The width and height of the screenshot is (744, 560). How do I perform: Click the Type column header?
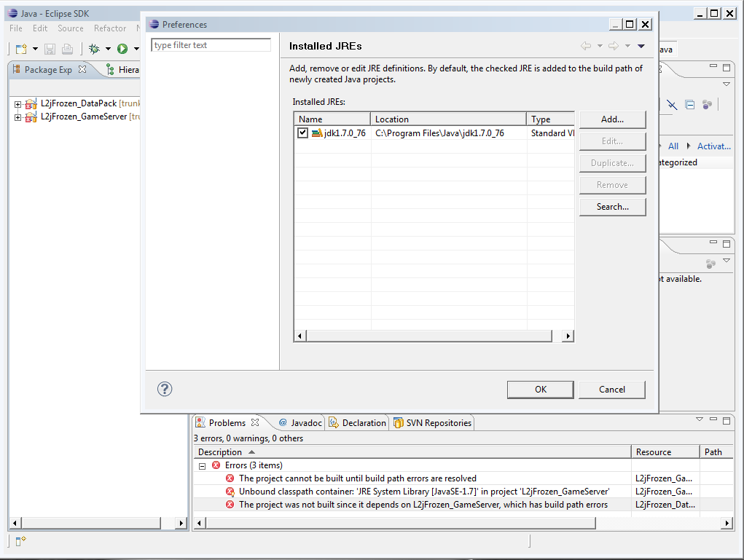550,119
